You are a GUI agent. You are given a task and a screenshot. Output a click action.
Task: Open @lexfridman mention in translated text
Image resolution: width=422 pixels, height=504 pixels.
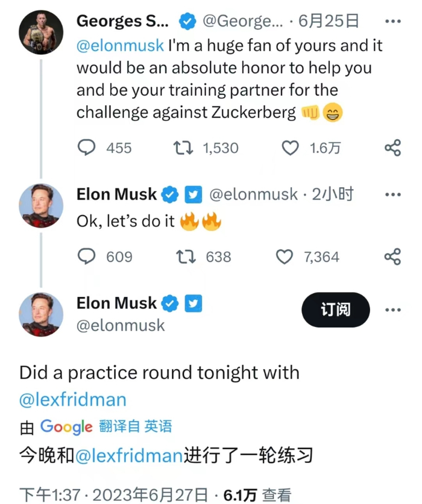coord(130,455)
